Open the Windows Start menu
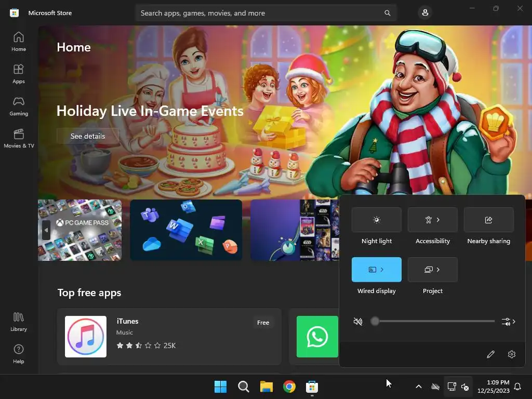The image size is (532, 399). [220, 387]
